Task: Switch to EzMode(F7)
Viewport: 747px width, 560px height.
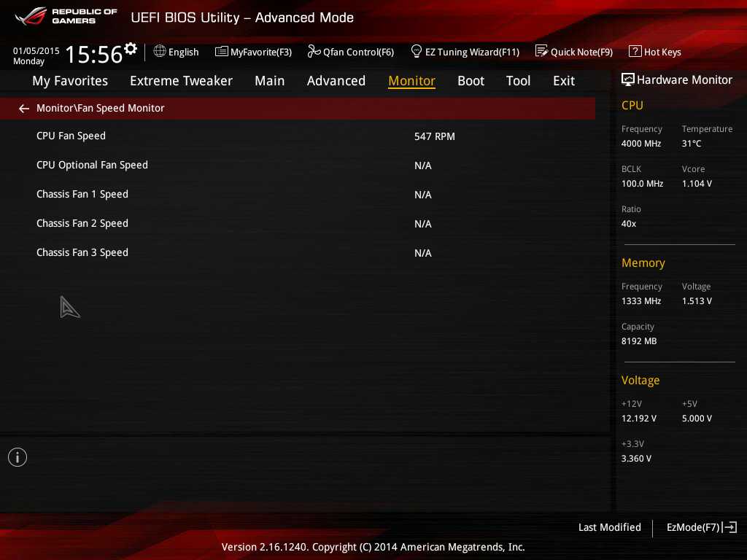Action: 701,527
